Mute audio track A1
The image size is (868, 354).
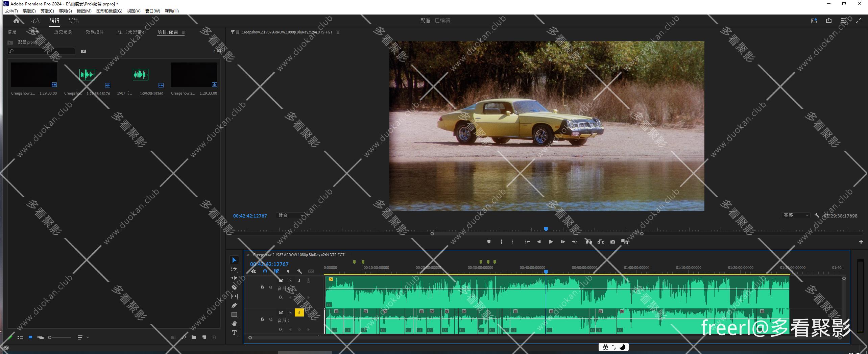pos(290,280)
